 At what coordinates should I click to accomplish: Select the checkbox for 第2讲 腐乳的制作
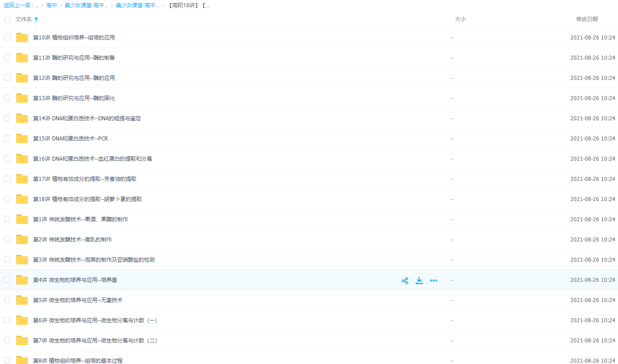click(x=7, y=239)
